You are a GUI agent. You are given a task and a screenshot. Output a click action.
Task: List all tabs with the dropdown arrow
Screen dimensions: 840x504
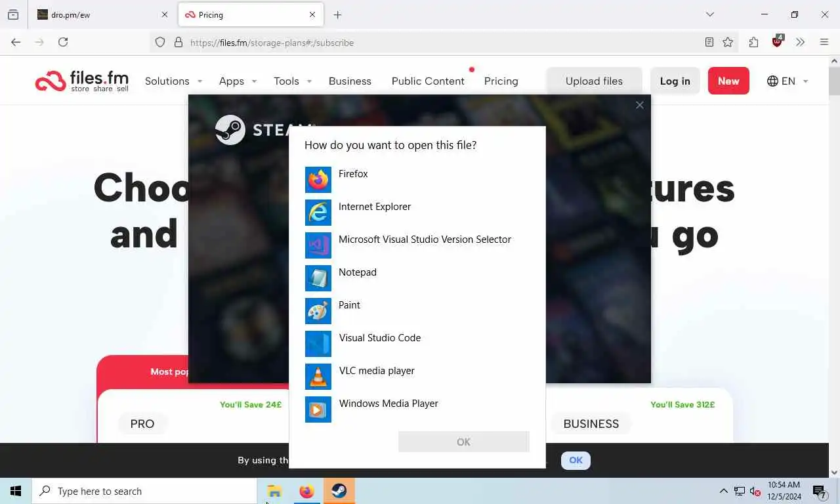[710, 14]
